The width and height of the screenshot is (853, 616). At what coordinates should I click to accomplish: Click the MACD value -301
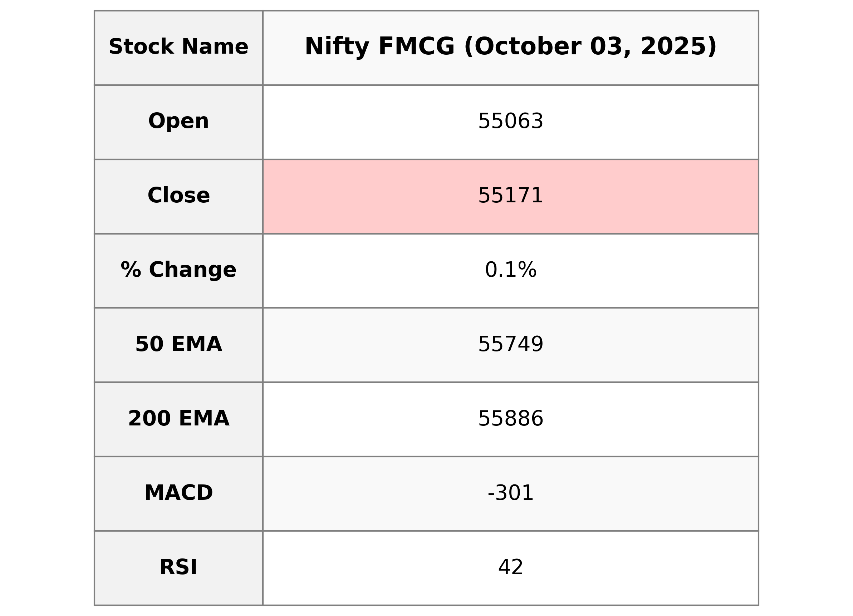coord(510,493)
